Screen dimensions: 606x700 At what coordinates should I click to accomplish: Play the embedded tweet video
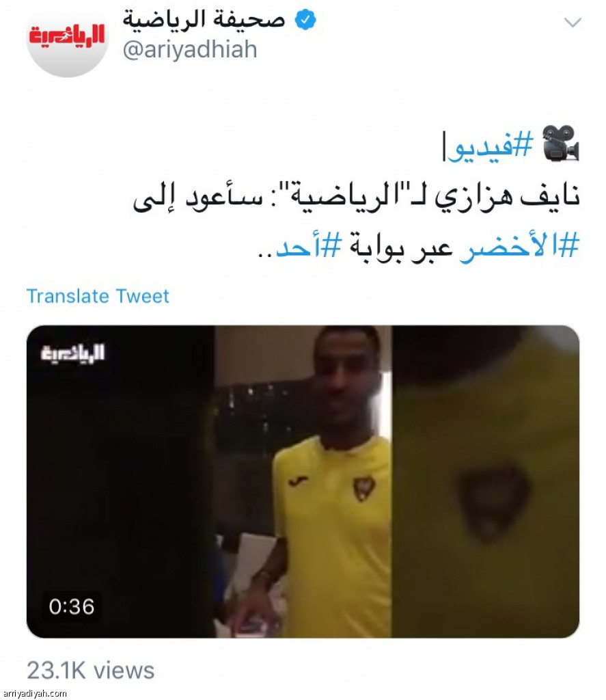click(x=303, y=481)
